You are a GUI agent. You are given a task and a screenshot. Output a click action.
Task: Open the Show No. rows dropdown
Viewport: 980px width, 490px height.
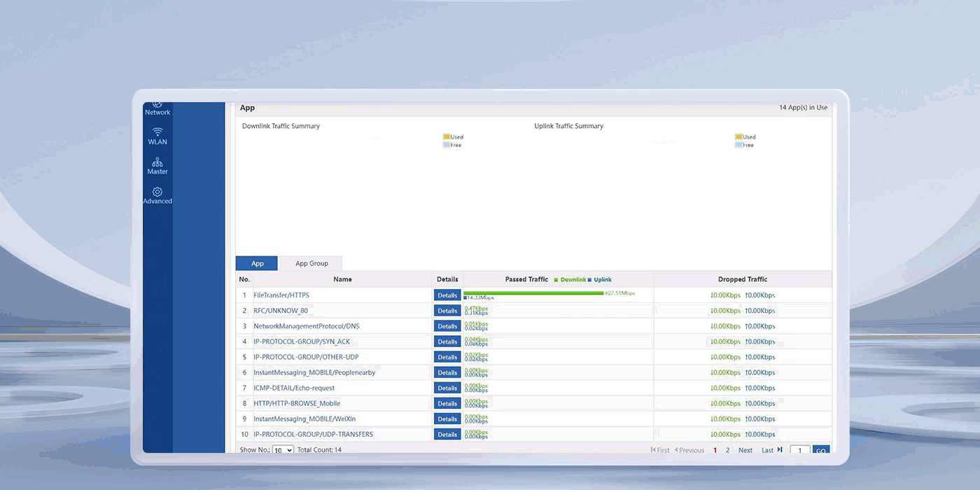283,450
